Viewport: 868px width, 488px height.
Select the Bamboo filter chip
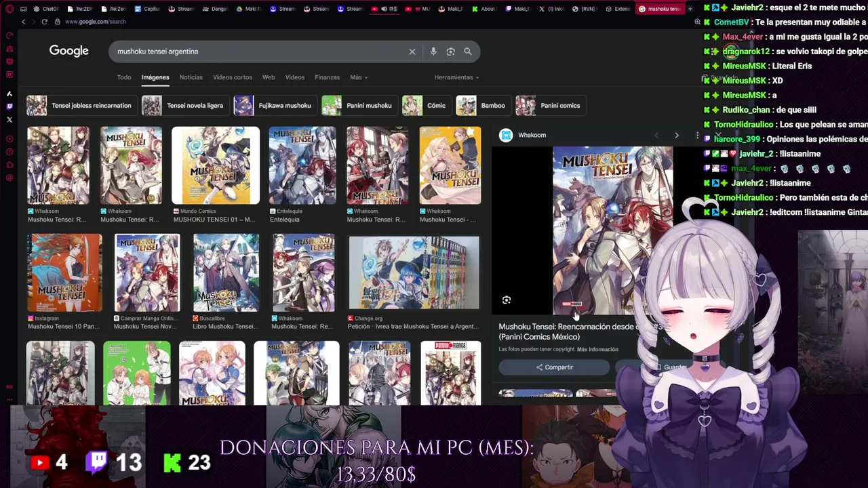point(483,106)
